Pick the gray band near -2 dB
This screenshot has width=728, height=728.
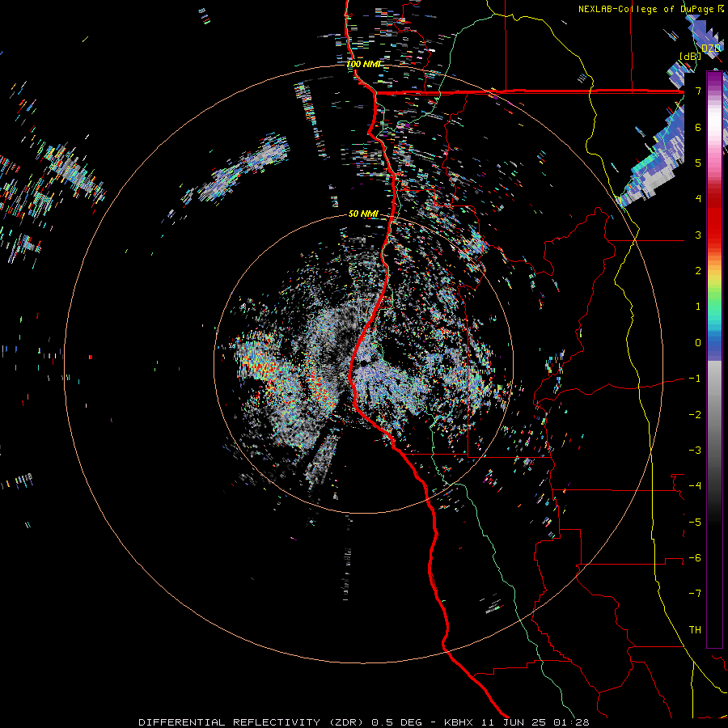[x=714, y=413]
